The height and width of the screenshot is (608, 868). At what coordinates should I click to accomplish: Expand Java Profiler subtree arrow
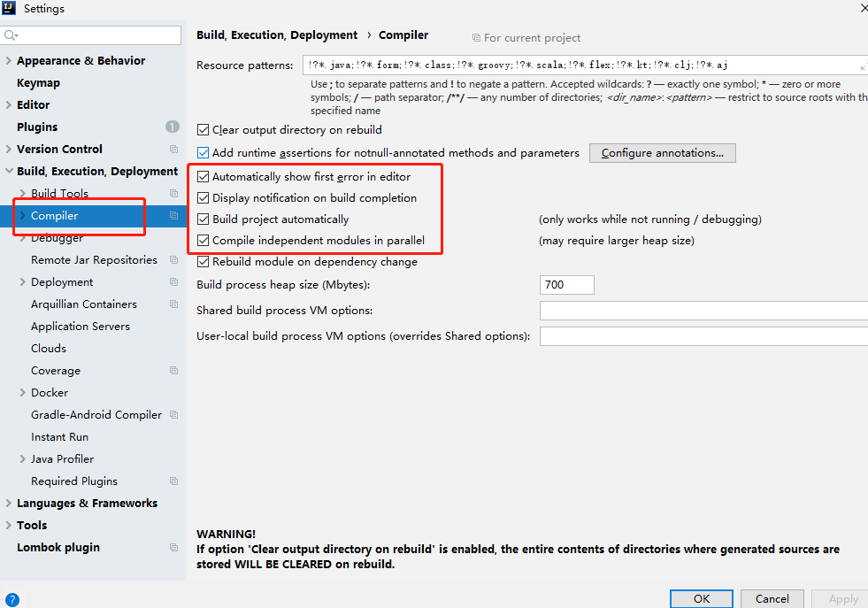[x=23, y=459]
